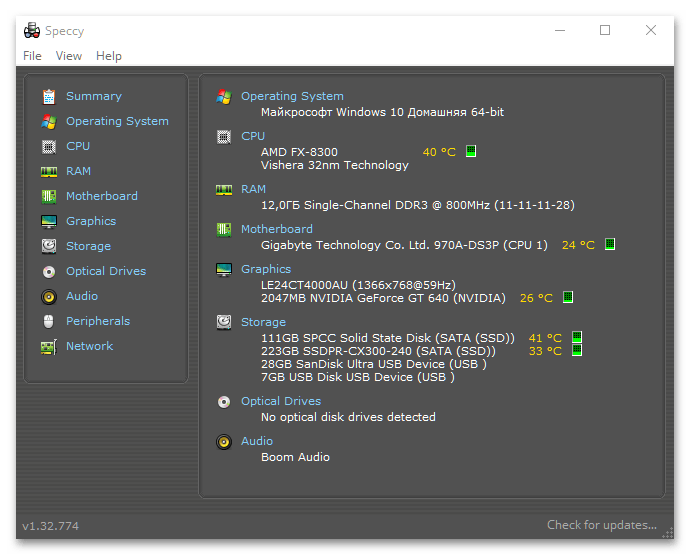This screenshot has width=690, height=555.
Task: Click the Speccy app icon in title bar
Action: pyautogui.click(x=32, y=30)
